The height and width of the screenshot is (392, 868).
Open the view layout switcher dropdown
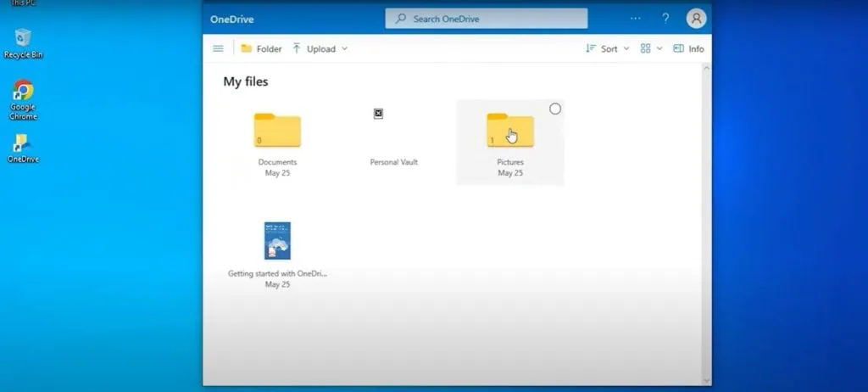651,49
